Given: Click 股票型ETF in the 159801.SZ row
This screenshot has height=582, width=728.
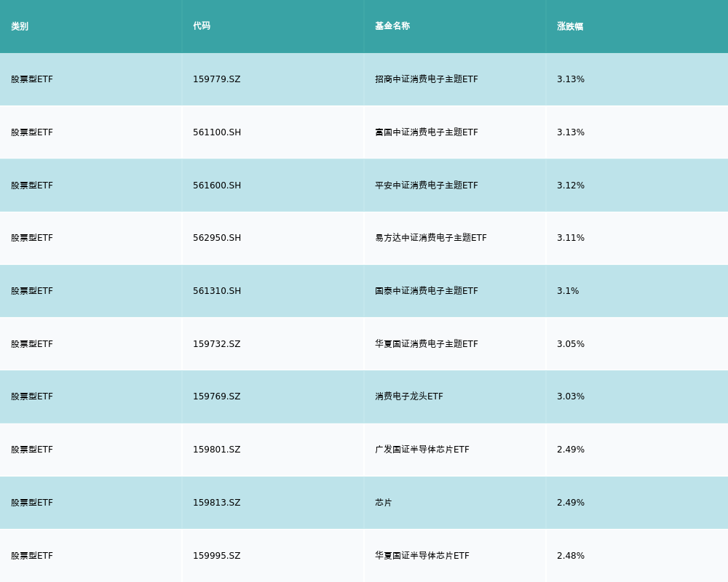Looking at the screenshot, I should pos(32,450).
